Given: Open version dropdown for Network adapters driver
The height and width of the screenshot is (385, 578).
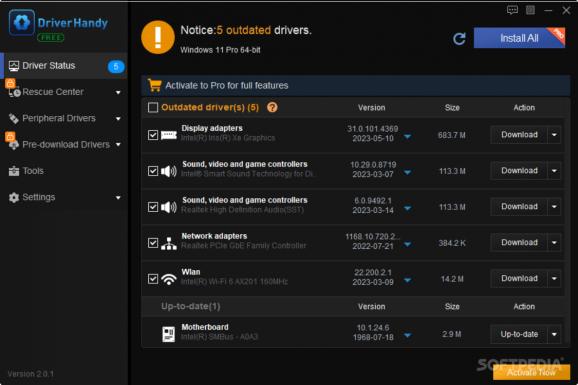Looking at the screenshot, I should (x=407, y=244).
